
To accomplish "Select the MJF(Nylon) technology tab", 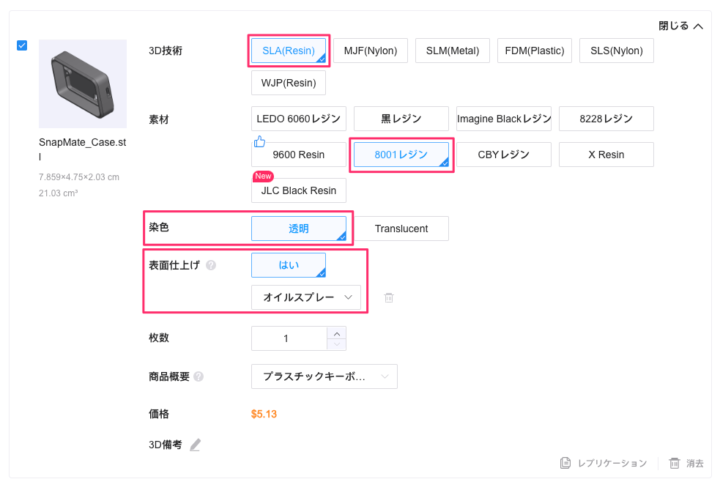I will pos(370,51).
